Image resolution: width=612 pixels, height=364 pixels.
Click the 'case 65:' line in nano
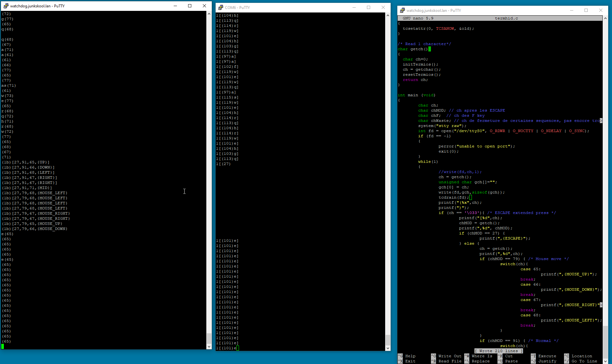point(531,269)
